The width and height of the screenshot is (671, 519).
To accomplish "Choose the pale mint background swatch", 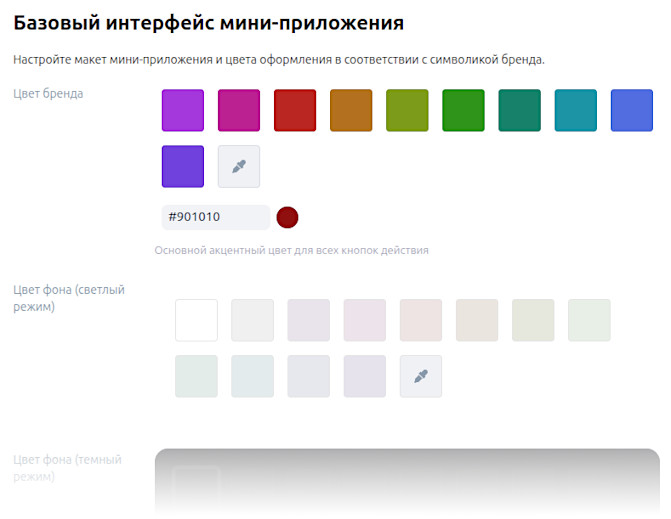I will coord(196,376).
